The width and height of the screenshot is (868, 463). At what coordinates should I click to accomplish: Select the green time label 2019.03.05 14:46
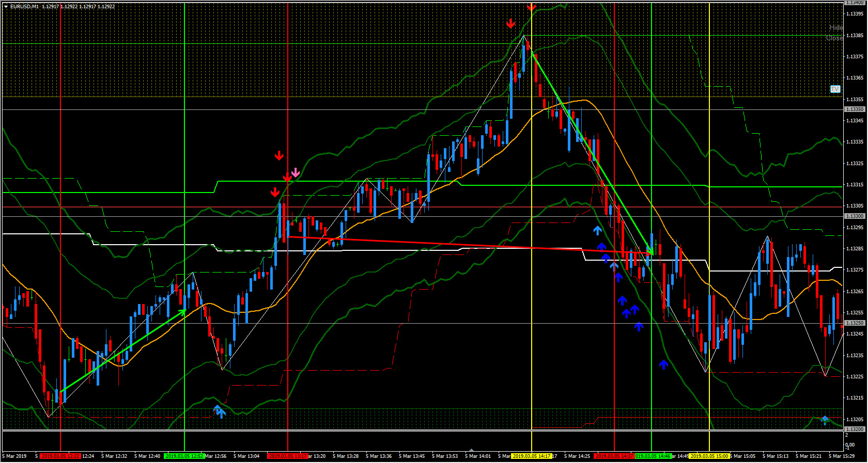tap(652, 456)
